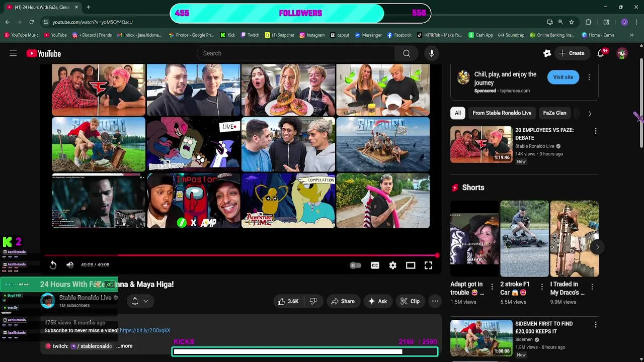Open the Chrome zoom magnifier icon

click(560, 22)
